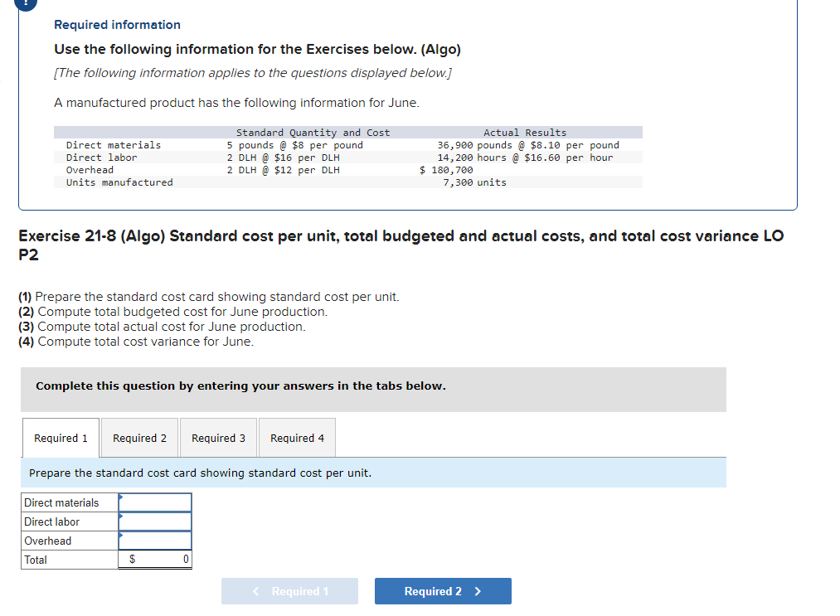Switch to the Required 2 tab
The height and width of the screenshot is (616, 840).
click(x=139, y=438)
